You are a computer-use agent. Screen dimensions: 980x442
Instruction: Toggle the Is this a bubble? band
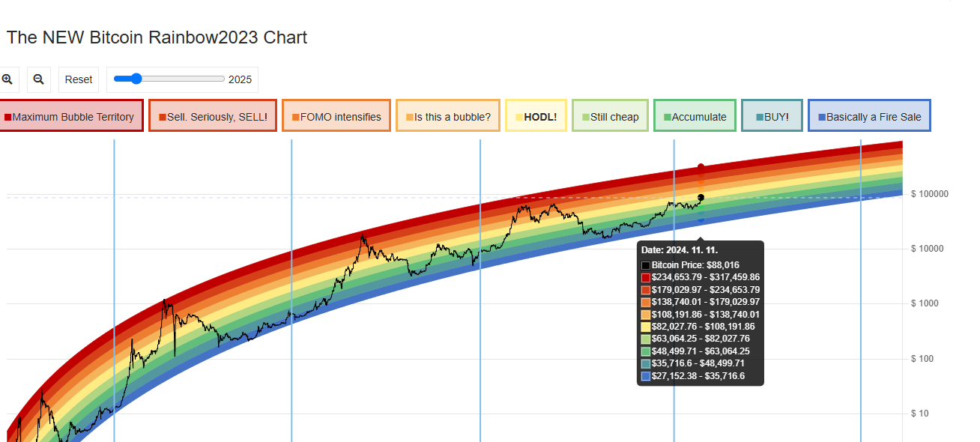tap(448, 117)
